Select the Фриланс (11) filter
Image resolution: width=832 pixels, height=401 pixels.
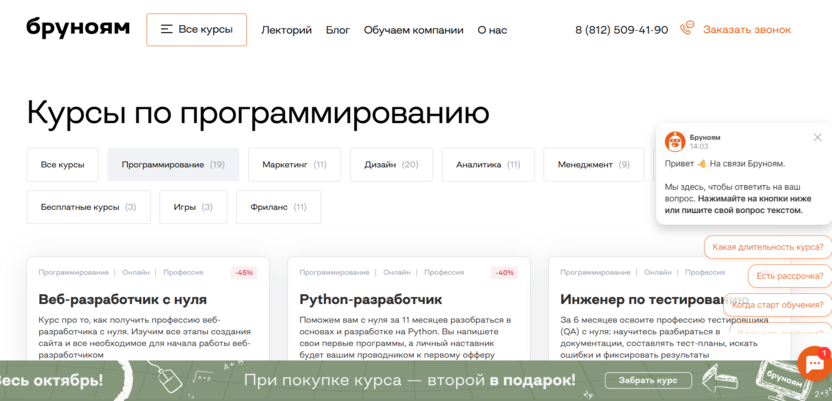pos(279,207)
